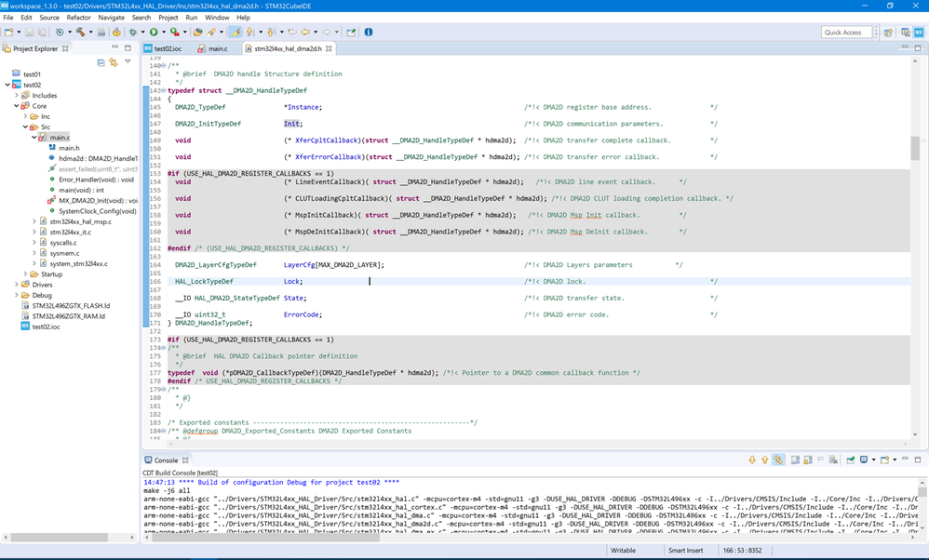Click the Build hammer icon in toolbar

(81, 33)
